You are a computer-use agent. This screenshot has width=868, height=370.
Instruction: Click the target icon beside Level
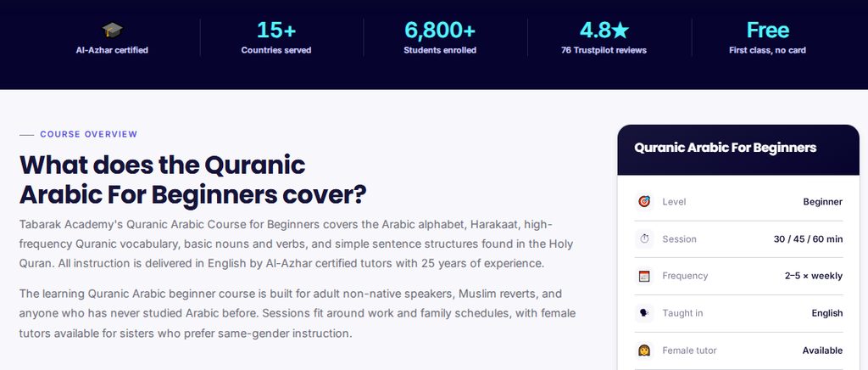coord(644,202)
